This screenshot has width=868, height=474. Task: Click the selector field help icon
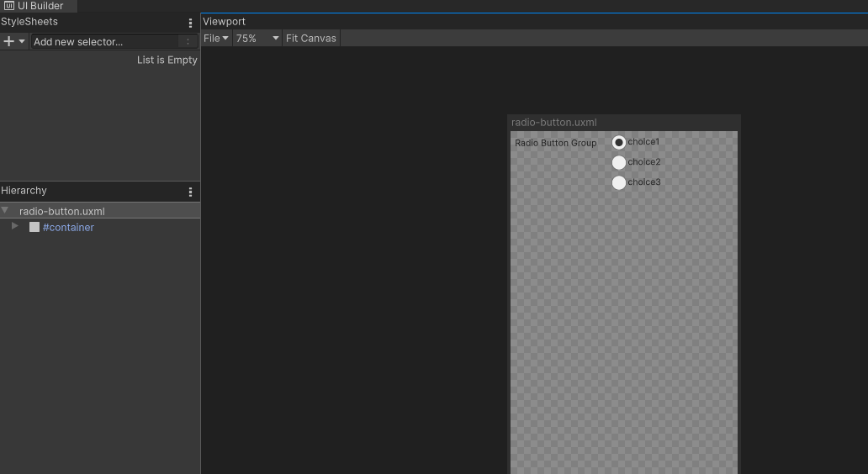(188, 41)
